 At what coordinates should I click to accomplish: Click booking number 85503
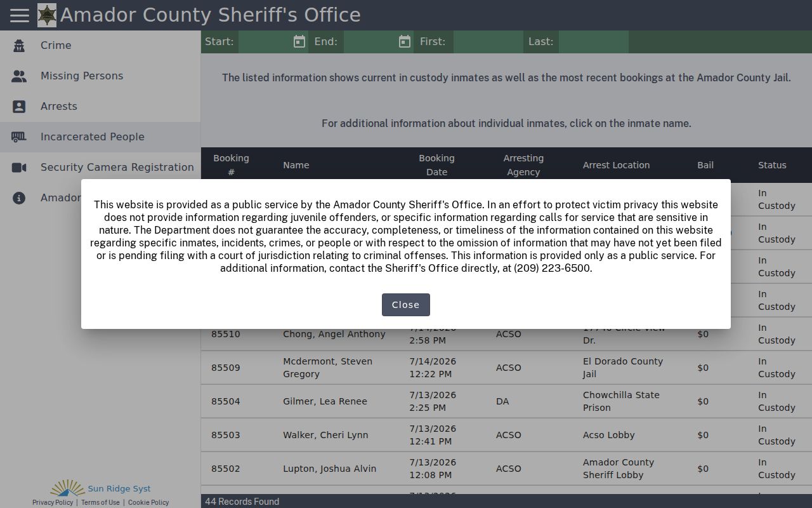pyautogui.click(x=226, y=435)
